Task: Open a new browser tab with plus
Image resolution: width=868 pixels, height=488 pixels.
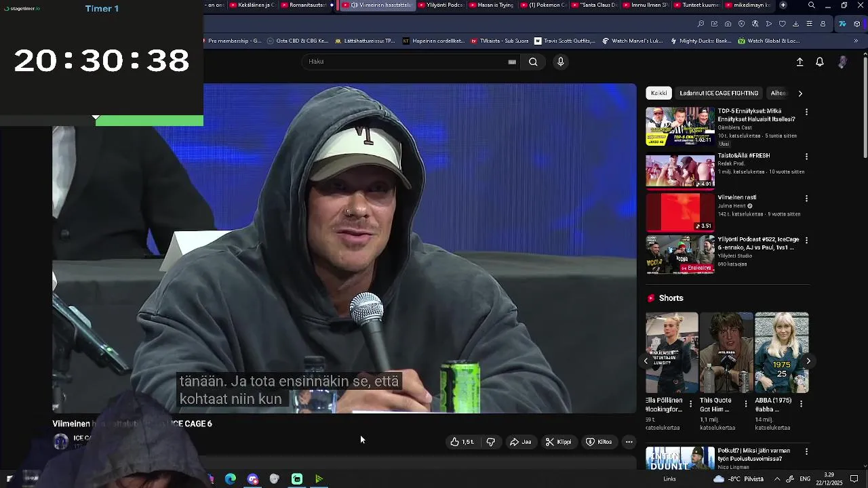Action: coord(783,5)
